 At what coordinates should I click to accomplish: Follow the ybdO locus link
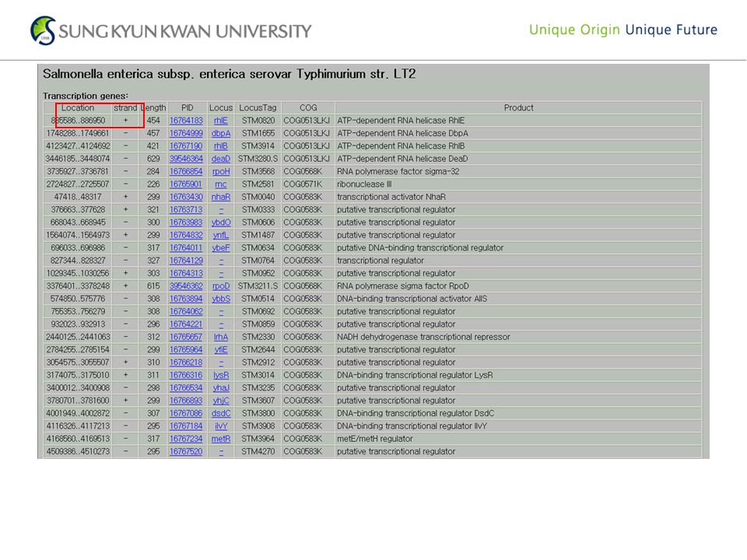point(221,222)
